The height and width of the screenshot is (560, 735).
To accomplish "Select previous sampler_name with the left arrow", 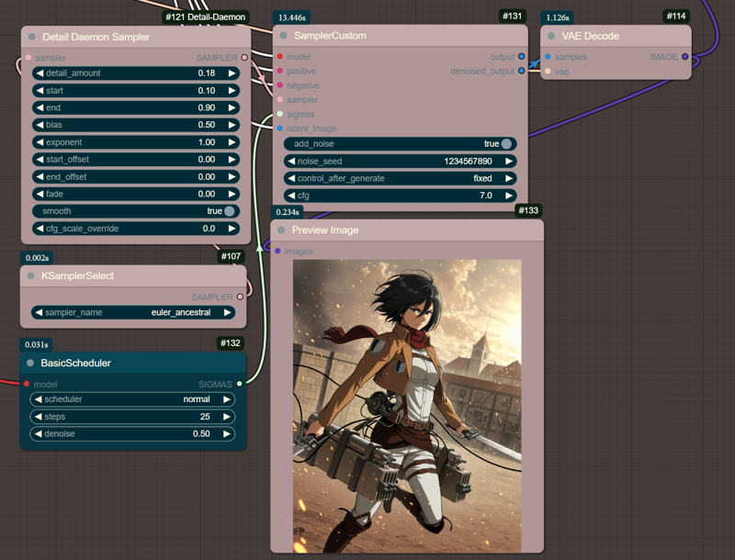I will point(39,312).
